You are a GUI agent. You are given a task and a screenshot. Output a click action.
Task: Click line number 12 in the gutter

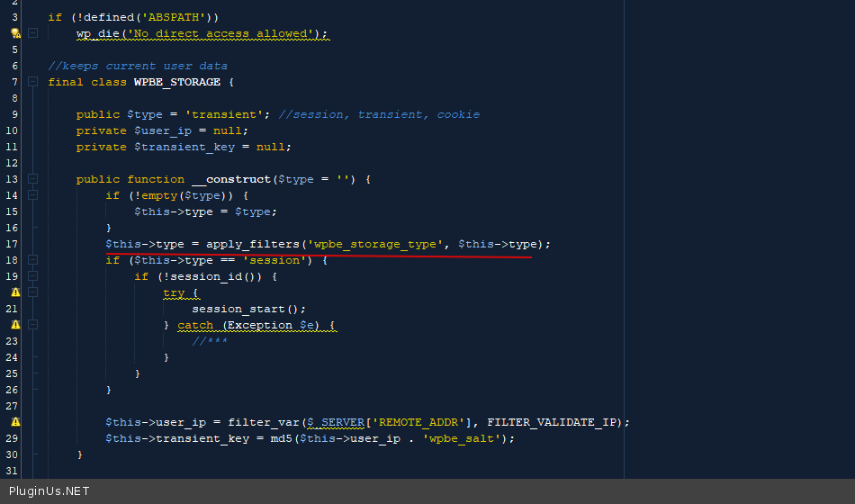coord(12,163)
